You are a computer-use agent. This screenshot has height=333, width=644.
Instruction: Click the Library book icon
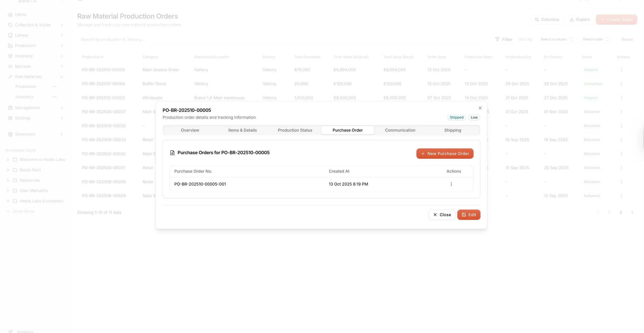(10, 35)
